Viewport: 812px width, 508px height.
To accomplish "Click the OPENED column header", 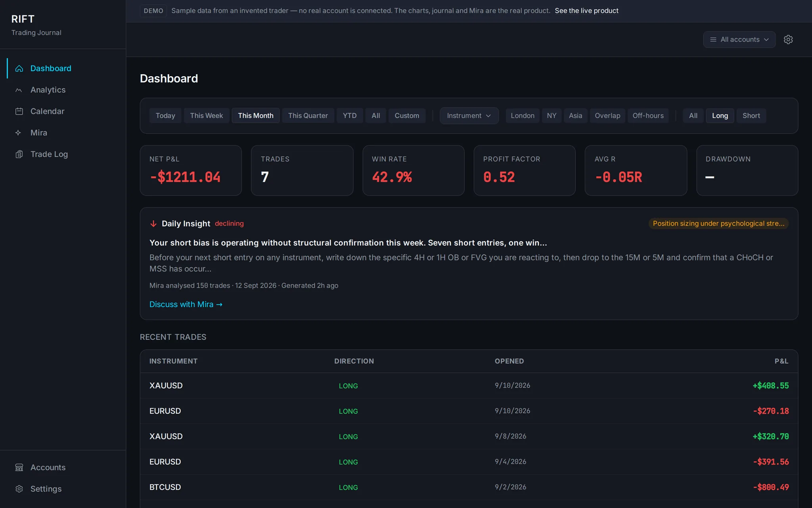I will (509, 361).
